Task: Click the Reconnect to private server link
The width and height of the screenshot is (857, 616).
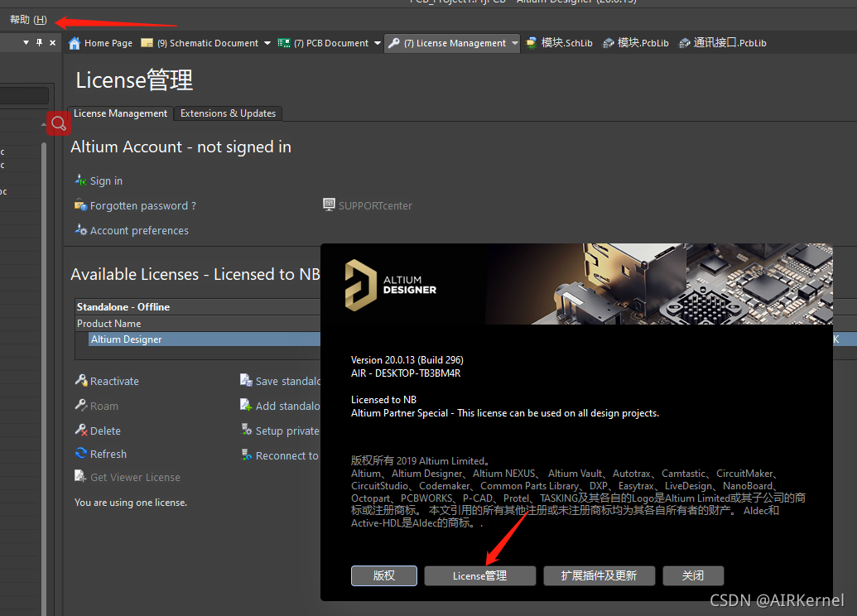Action: tap(287, 456)
